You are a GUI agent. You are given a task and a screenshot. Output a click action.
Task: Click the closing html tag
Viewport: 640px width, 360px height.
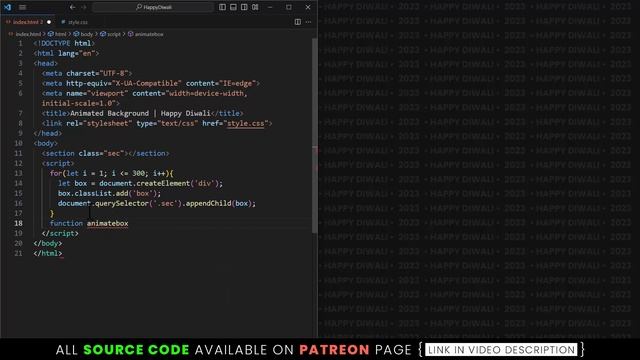(x=48, y=253)
